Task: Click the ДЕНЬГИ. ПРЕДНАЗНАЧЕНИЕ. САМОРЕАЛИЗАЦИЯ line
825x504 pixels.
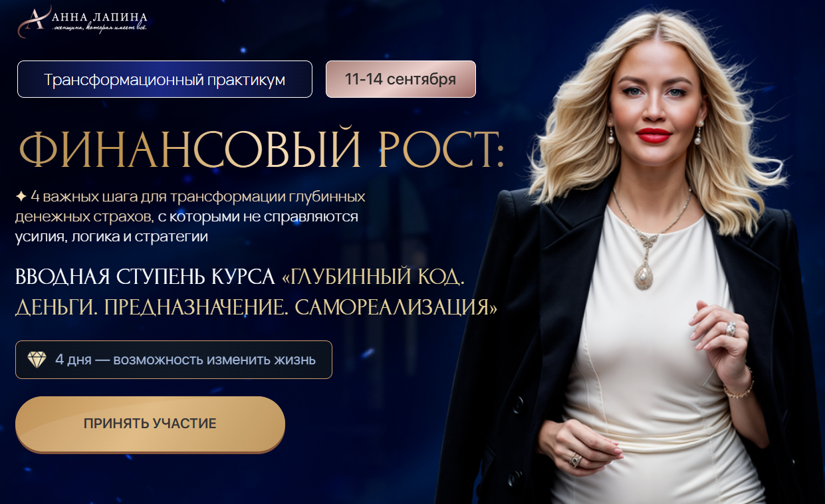Action: pos(256,307)
